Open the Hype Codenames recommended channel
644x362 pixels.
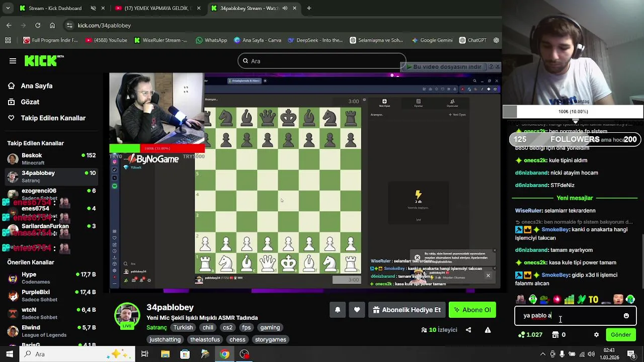point(50,278)
